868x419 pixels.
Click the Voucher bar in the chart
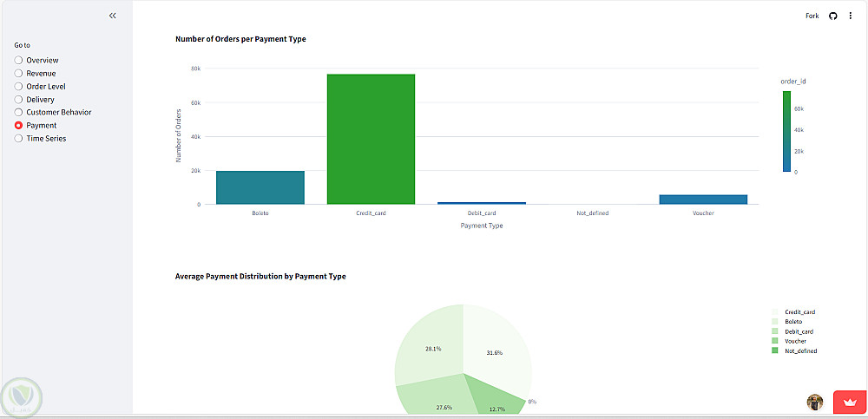[703, 200]
